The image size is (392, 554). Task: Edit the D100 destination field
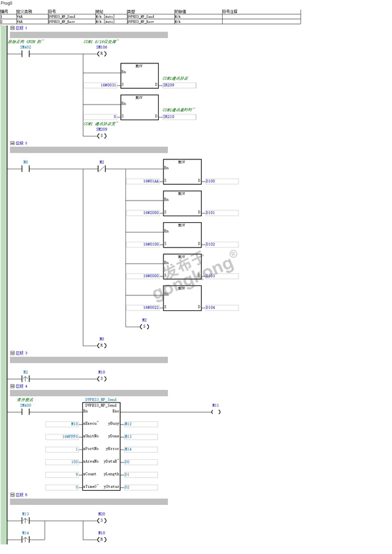(x=222, y=181)
